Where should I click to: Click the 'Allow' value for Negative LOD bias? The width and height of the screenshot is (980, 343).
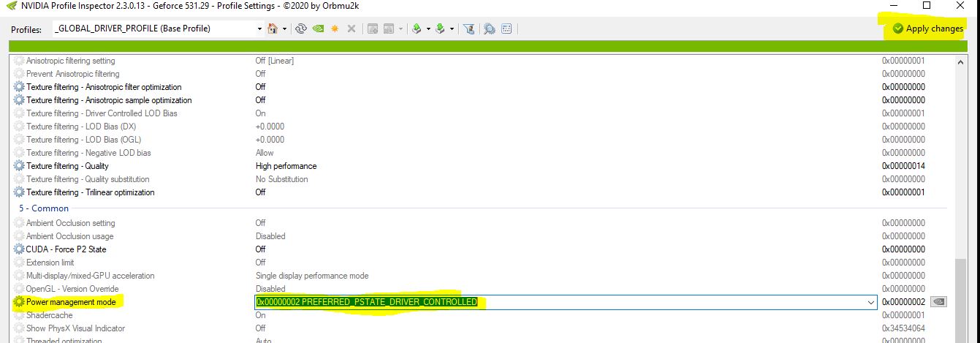[x=265, y=153]
